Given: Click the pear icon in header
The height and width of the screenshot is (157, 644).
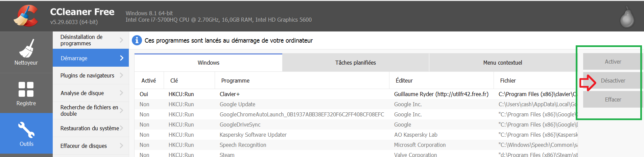Looking at the screenshot, I should point(627,17).
